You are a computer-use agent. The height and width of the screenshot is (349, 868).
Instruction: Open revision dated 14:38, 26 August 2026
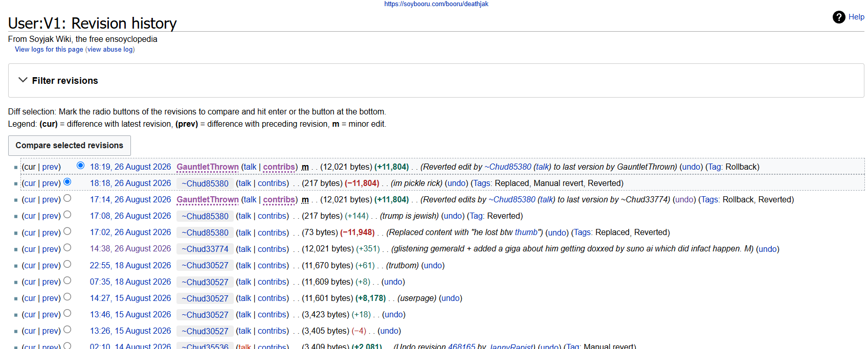(x=130, y=249)
